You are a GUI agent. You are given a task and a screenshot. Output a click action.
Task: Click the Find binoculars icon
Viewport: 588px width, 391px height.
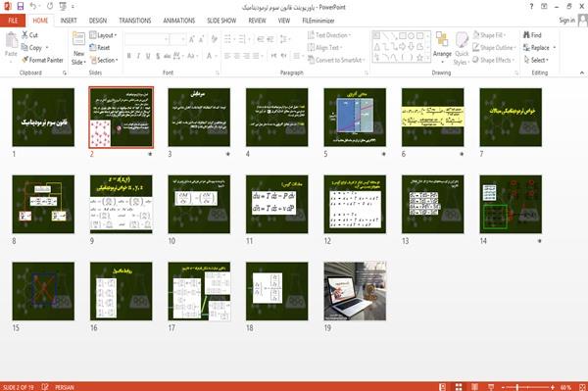(526, 35)
